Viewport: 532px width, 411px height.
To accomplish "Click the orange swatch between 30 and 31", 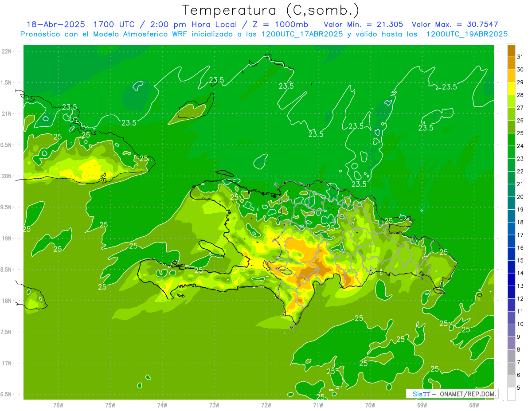I will pyautogui.click(x=511, y=63).
